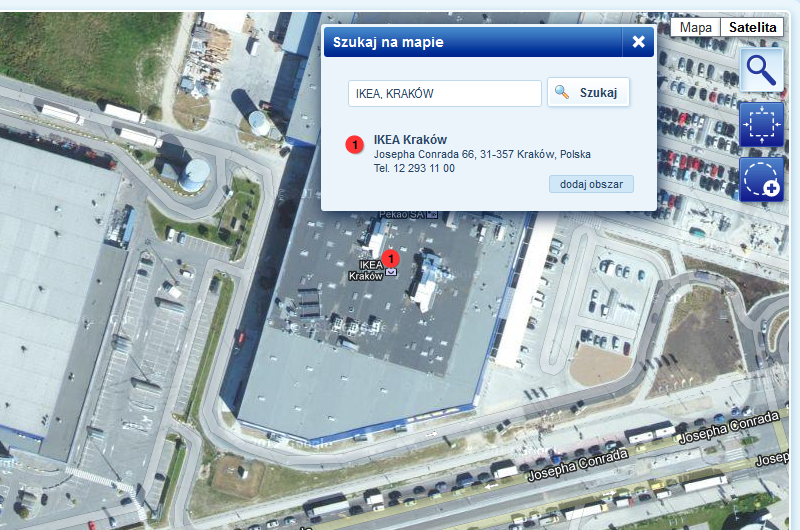Switch to the Mapa view

pos(695,27)
